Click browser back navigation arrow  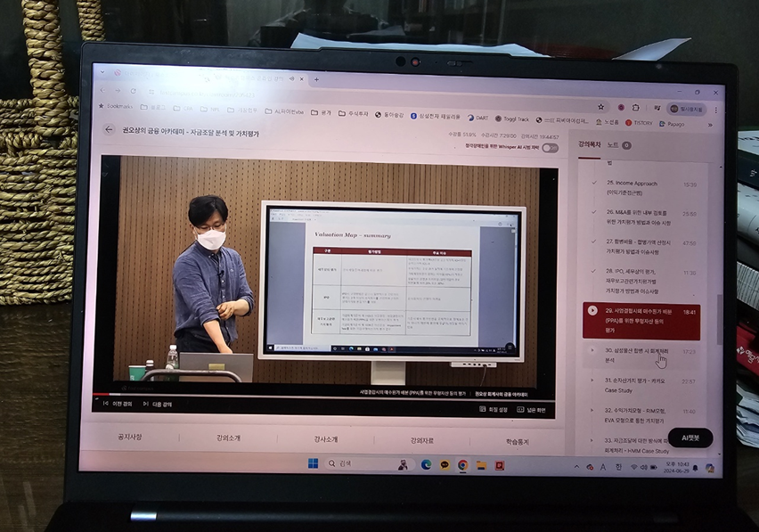pos(102,90)
